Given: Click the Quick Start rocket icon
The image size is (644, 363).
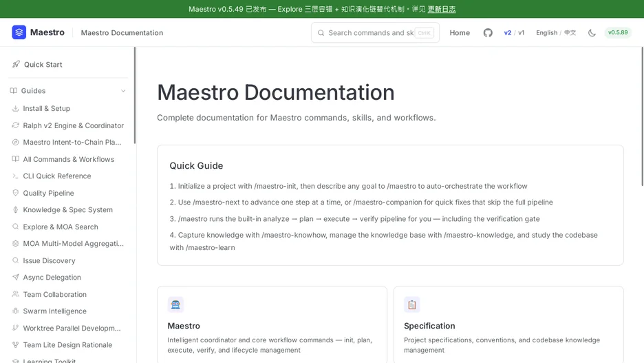Looking at the screenshot, I should [x=16, y=64].
